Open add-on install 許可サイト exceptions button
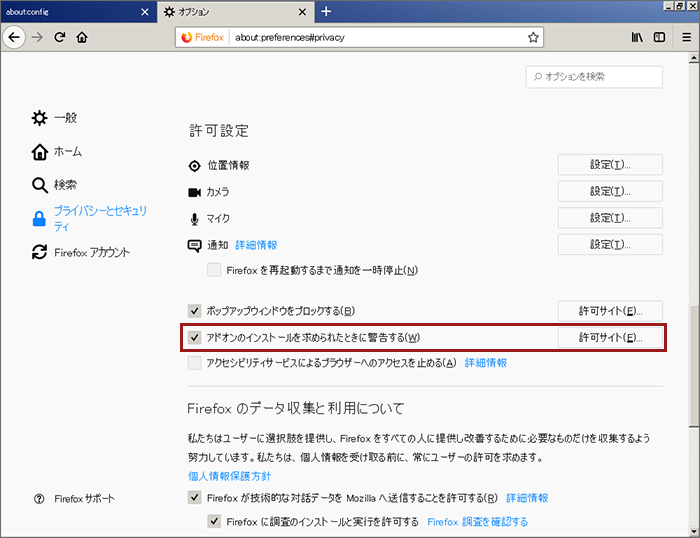 point(610,338)
